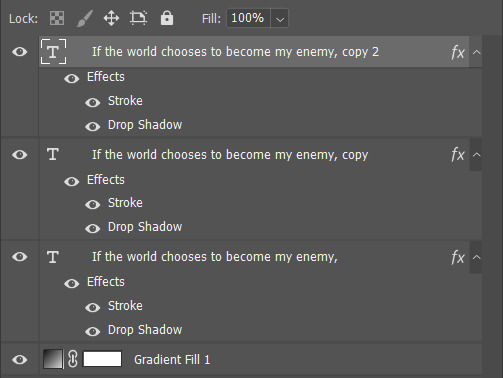The width and height of the screenshot is (503, 378).
Task: Click the Effects label under the bottom text layer
Action: (x=106, y=282)
